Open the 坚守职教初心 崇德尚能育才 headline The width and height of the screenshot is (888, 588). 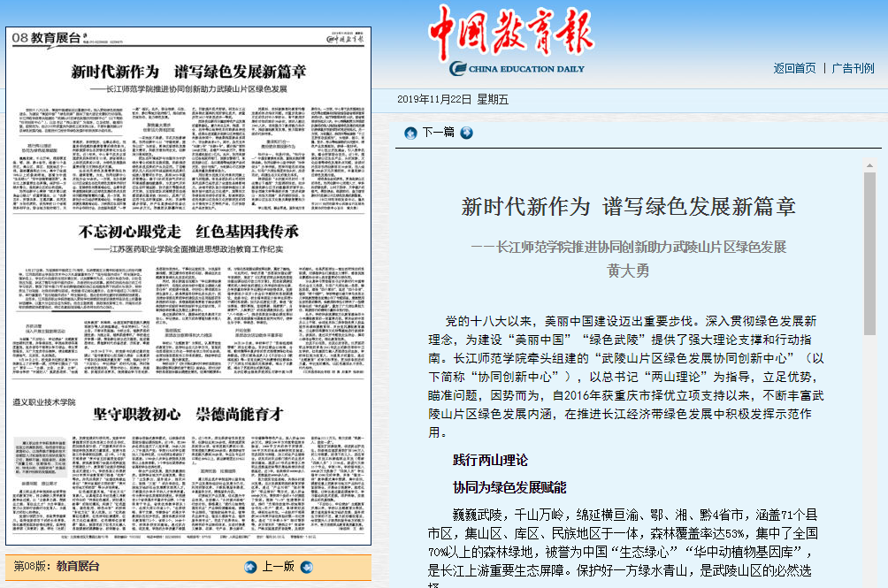point(188,415)
